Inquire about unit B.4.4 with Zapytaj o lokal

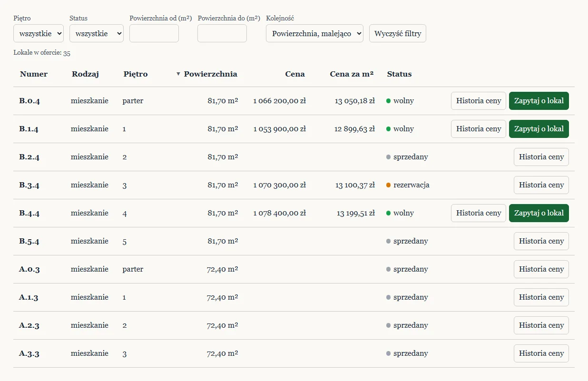point(539,213)
